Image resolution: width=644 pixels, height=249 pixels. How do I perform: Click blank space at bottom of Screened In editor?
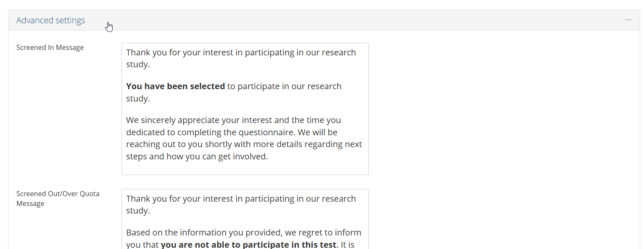pos(245,168)
